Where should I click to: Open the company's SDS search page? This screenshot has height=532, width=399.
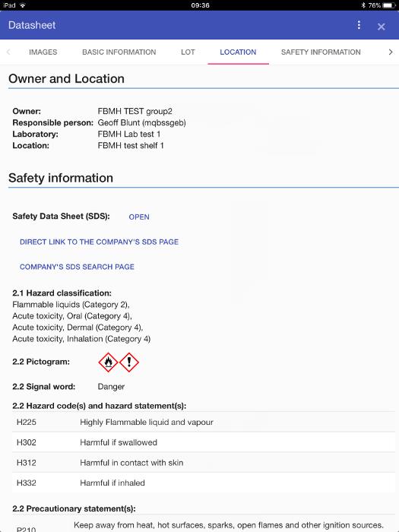click(x=77, y=267)
